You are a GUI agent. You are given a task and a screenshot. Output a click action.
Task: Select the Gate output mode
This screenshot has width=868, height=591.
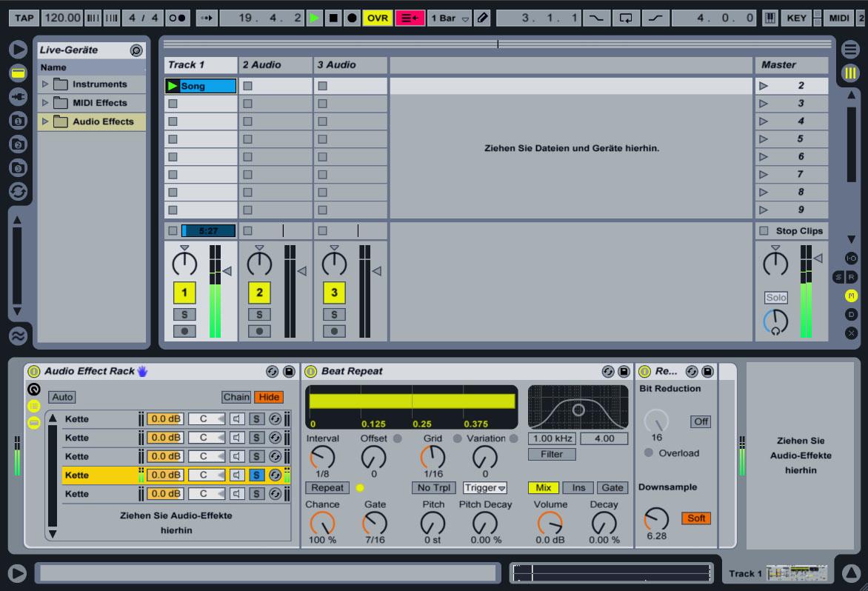[x=612, y=487]
